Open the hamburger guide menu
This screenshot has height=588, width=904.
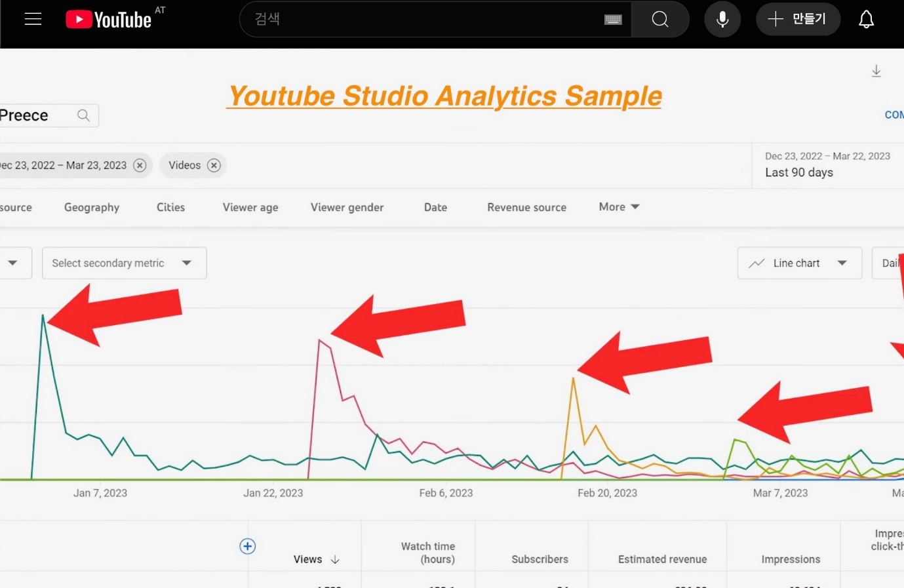[x=33, y=19]
